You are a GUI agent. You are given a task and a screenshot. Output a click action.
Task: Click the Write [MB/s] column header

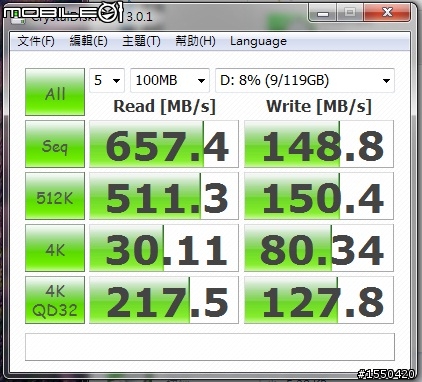[x=319, y=107]
